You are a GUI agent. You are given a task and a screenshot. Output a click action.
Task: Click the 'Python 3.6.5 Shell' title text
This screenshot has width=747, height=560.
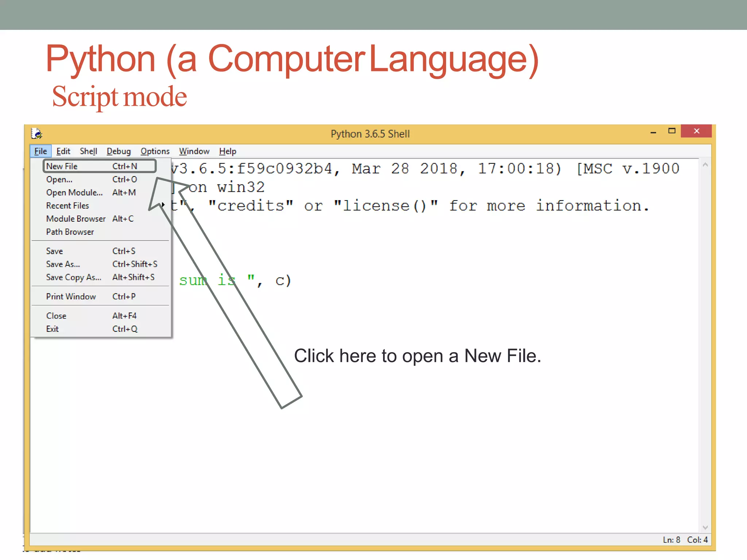[x=370, y=134]
